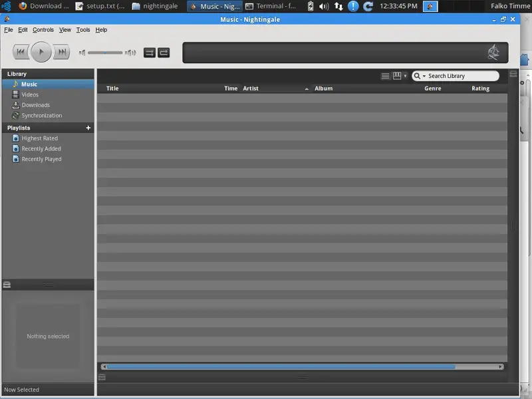Image resolution: width=532 pixels, height=399 pixels.
Task: Open the Tools menu
Action: tap(83, 30)
